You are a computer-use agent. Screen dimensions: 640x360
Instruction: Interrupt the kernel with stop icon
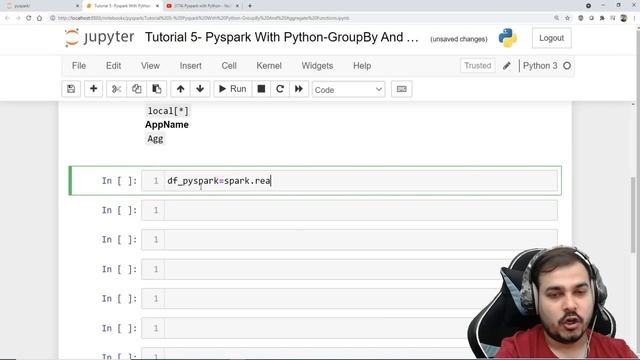click(x=261, y=89)
